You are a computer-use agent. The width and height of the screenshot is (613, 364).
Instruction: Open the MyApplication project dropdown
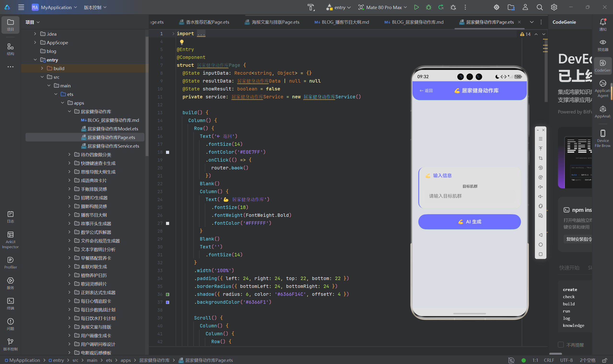click(55, 7)
